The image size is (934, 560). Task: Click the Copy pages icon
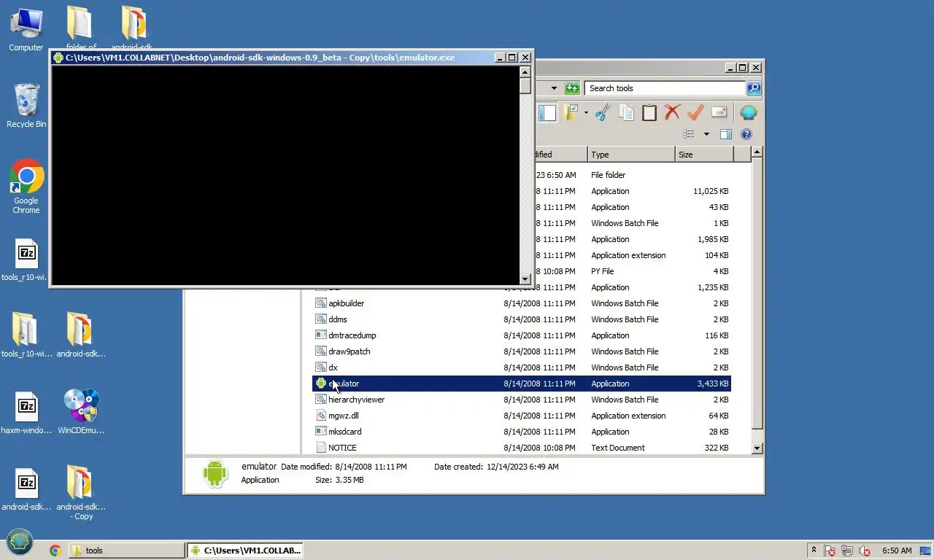[x=626, y=112]
